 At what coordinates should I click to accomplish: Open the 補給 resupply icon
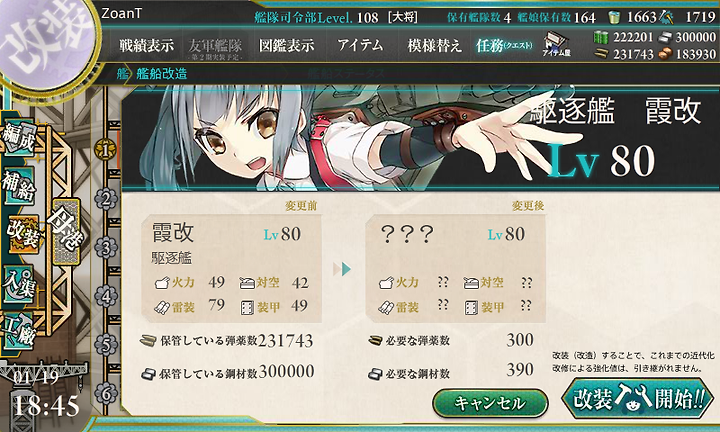(19, 186)
